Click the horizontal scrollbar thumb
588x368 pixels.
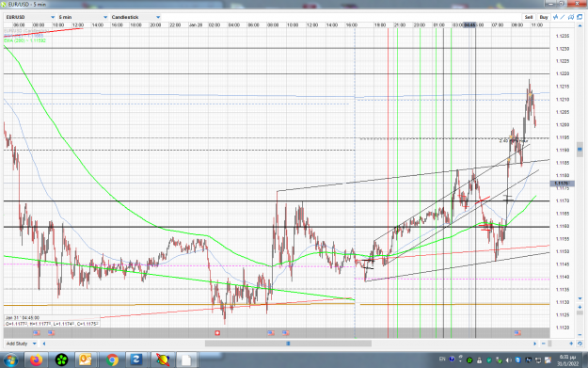pyautogui.click(x=288, y=344)
